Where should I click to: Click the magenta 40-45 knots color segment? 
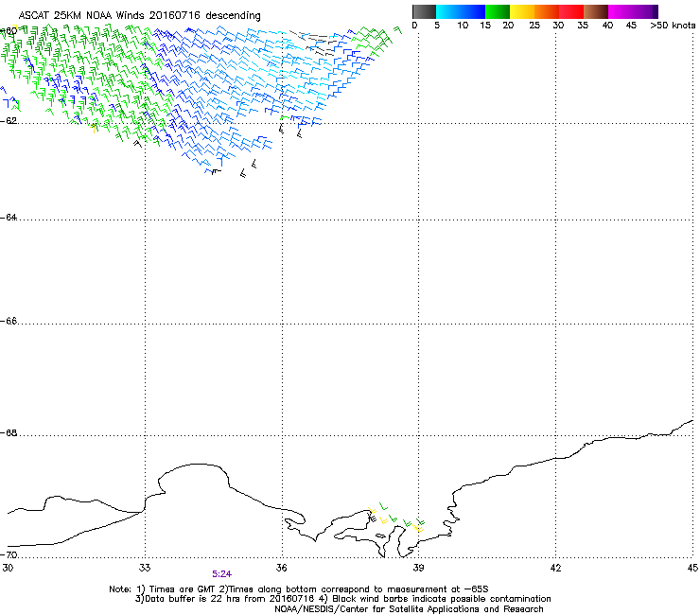(621, 11)
